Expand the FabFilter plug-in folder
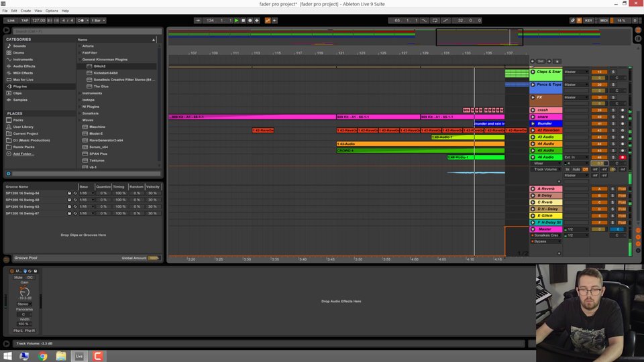Image resolution: width=644 pixels, height=362 pixels. [x=79, y=52]
